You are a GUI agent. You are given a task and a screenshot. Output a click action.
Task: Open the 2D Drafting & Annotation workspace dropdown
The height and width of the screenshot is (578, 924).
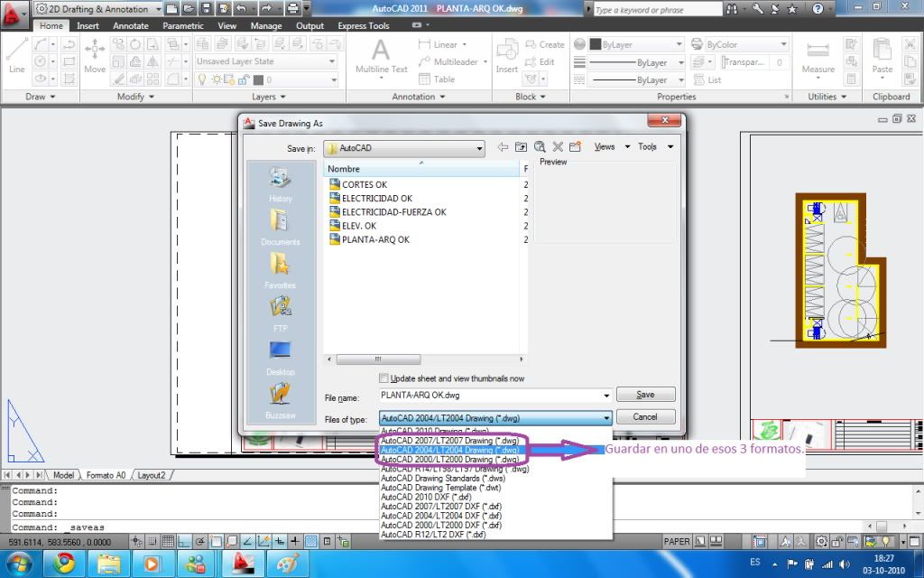click(x=98, y=9)
